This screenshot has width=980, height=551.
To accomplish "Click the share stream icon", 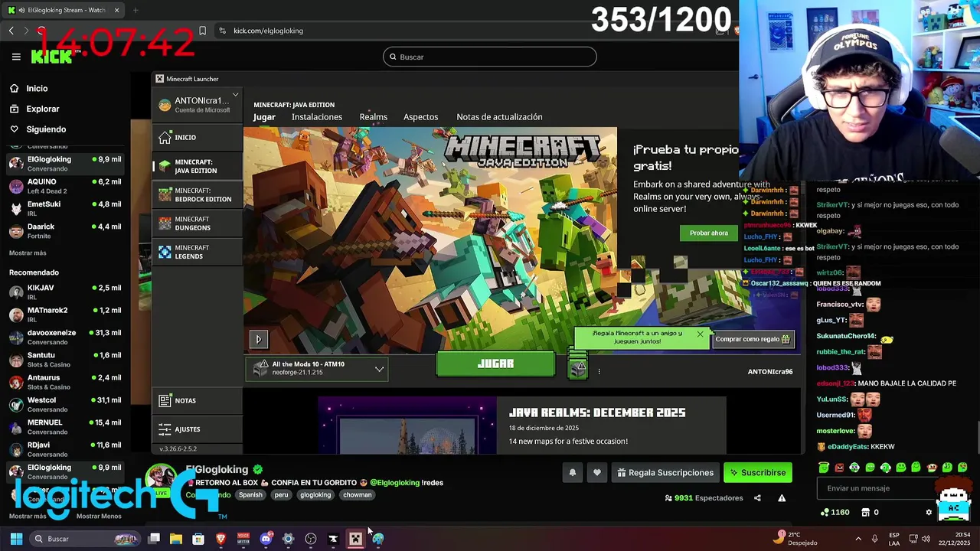I will coord(757,498).
